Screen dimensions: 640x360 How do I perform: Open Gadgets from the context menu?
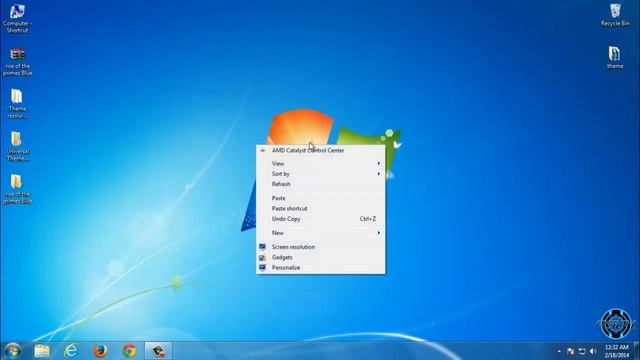point(320,257)
